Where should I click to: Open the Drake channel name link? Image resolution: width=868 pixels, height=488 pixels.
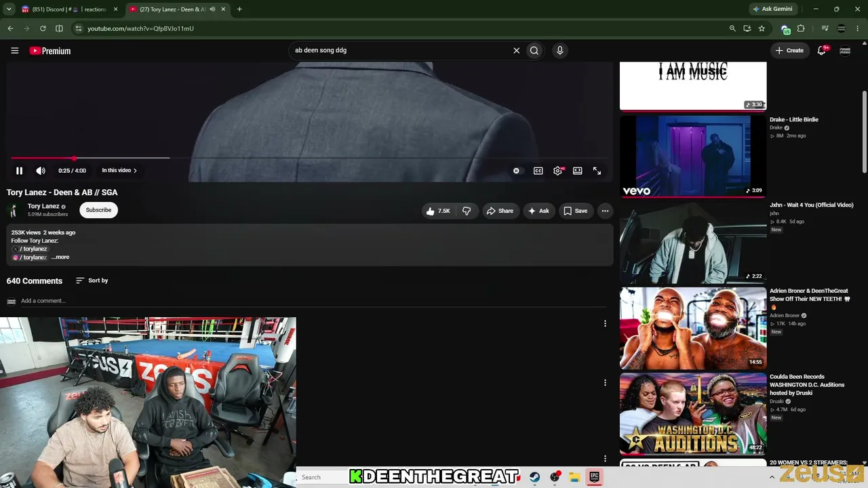[776, 127]
